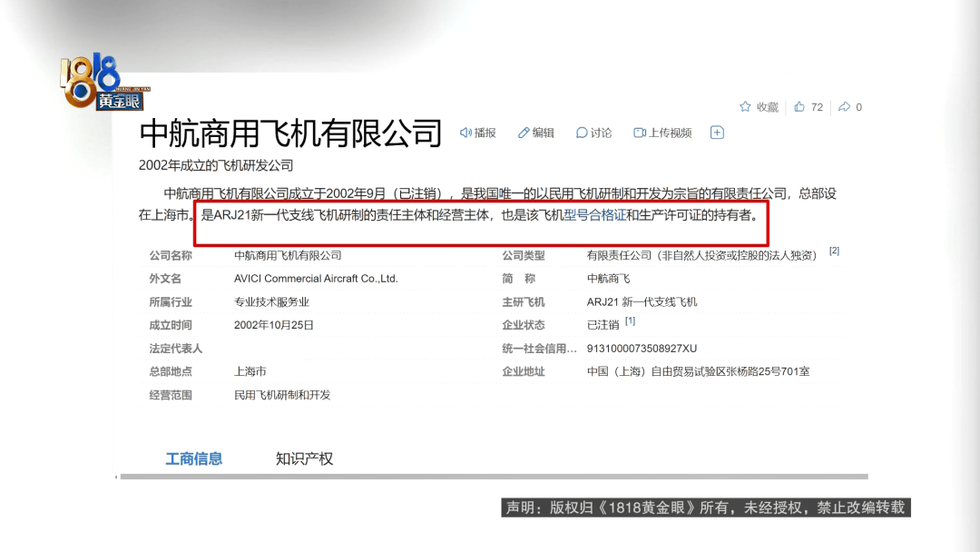Click the share count 0
Screen dimensions: 980x552
[x=858, y=106]
